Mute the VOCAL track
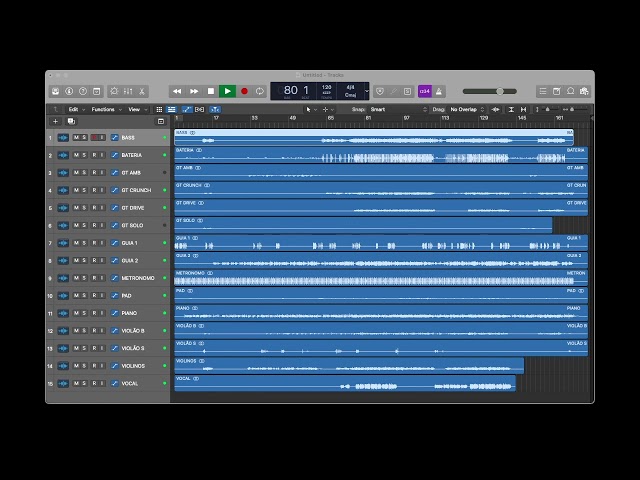This screenshot has width=640, height=480. 76,384
